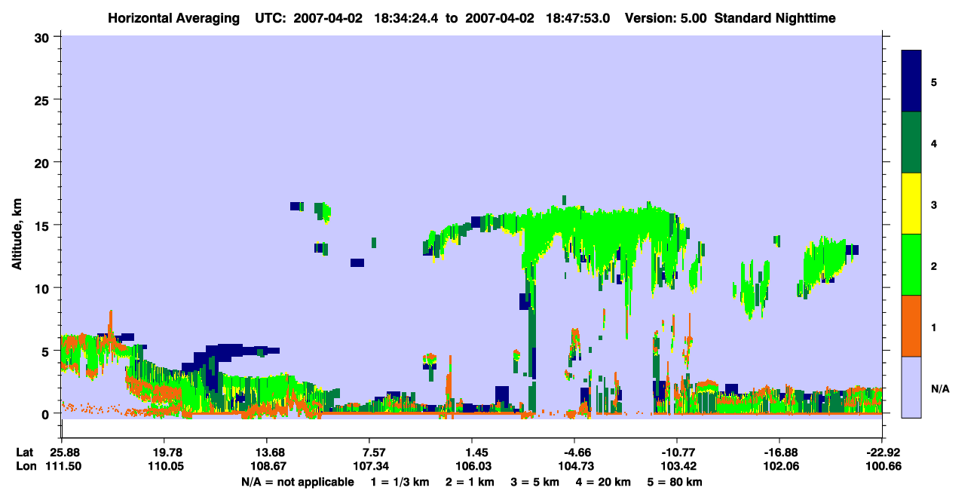Click the yellow colorbar segment labeled 3
This screenshot has height=503, width=980.
[911, 204]
